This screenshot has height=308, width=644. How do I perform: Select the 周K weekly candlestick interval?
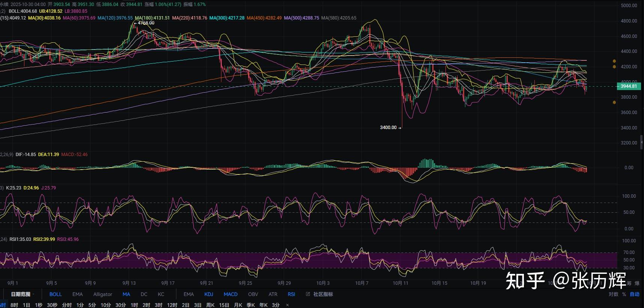210,305
